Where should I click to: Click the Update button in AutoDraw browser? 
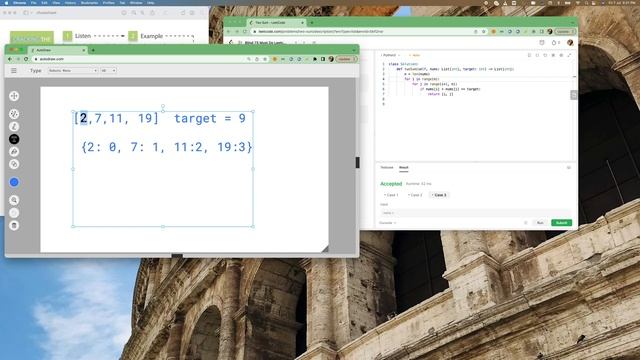click(346, 59)
